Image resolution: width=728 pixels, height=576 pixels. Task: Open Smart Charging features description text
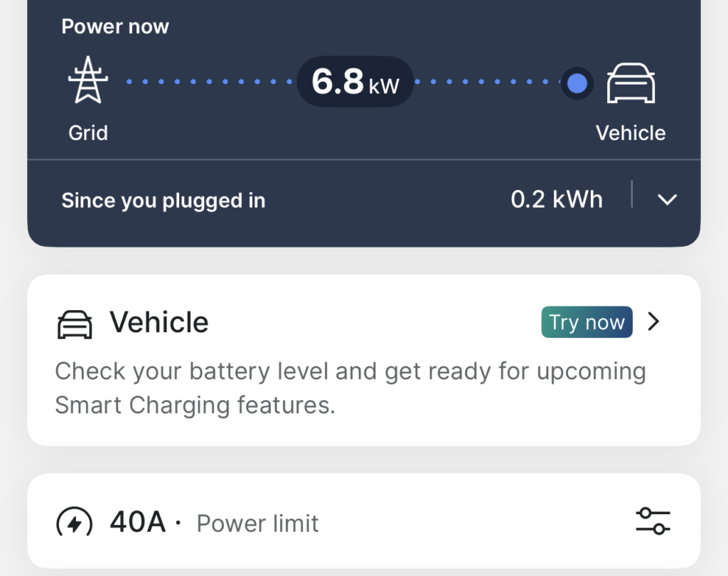tap(350, 388)
